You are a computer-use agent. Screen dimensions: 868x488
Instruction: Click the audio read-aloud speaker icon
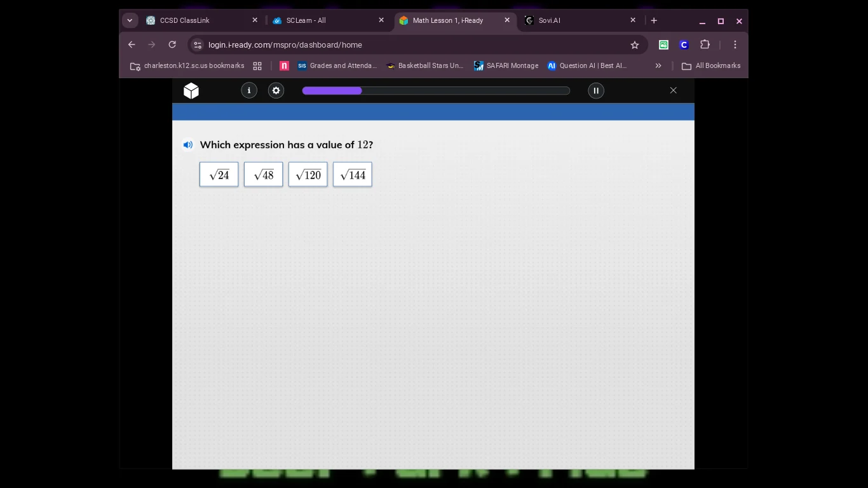[x=188, y=145]
